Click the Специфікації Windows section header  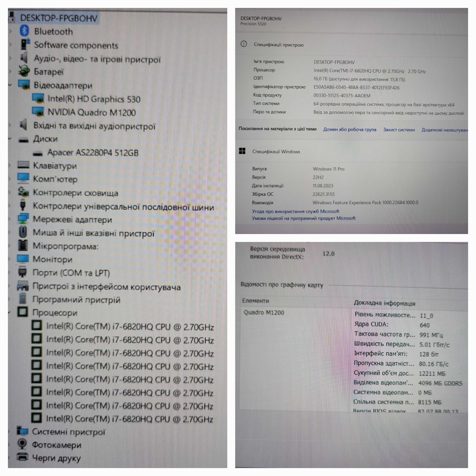tap(276, 152)
